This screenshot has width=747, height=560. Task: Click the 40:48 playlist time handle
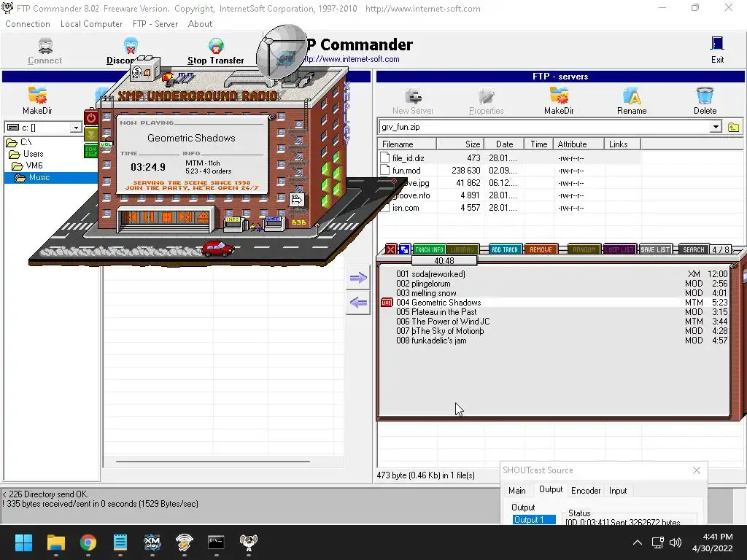coord(444,261)
